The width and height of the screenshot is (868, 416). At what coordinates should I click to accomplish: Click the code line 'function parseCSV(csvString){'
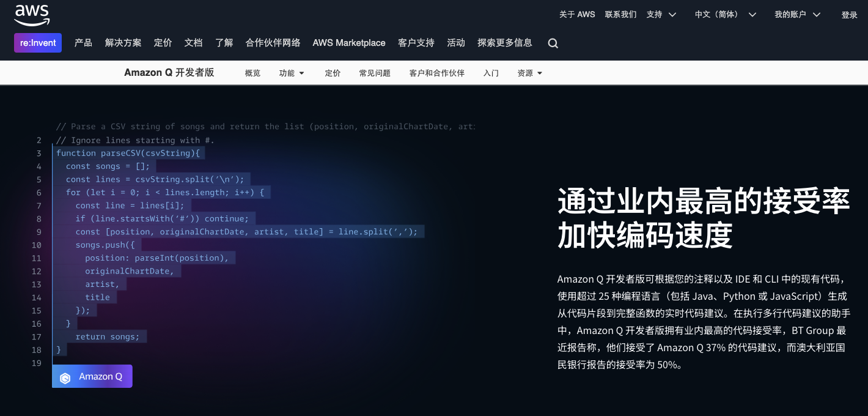click(128, 154)
